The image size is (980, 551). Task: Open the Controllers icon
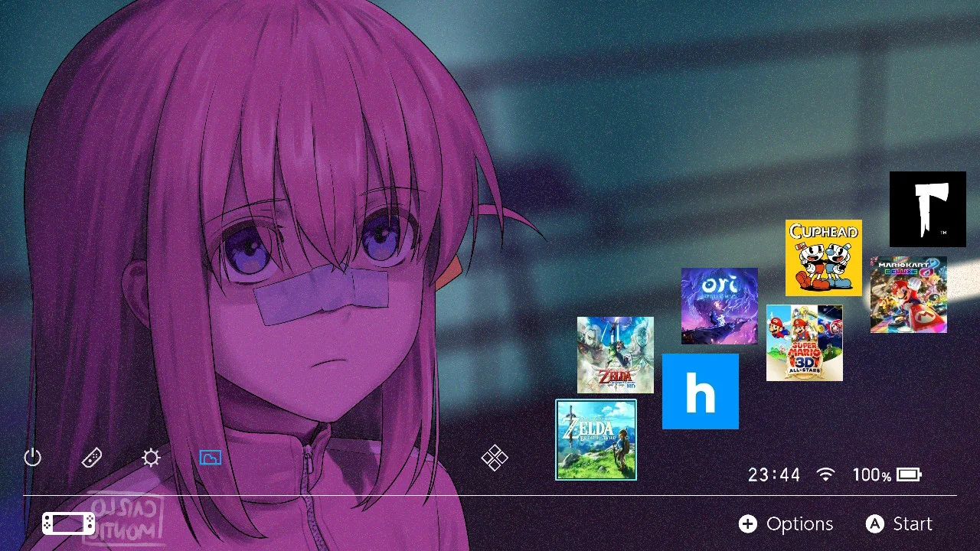(x=92, y=458)
